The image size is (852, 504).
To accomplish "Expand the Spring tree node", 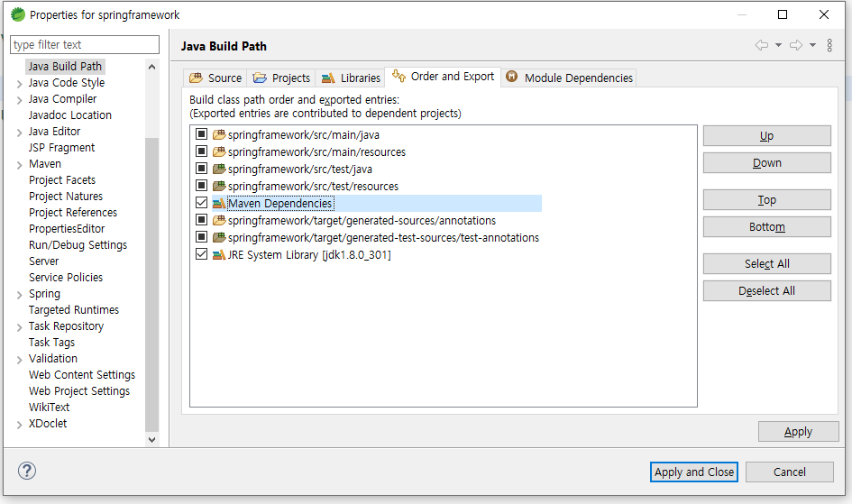I will click(x=19, y=295).
